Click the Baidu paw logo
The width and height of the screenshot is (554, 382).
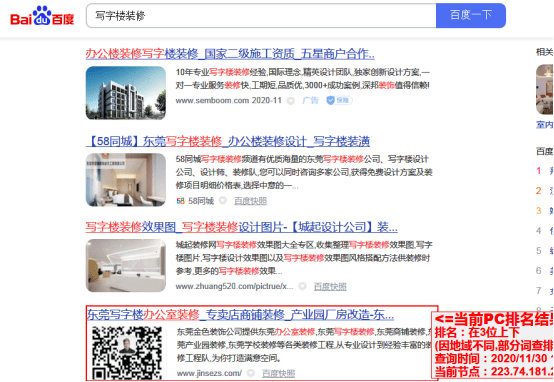[x=42, y=16]
